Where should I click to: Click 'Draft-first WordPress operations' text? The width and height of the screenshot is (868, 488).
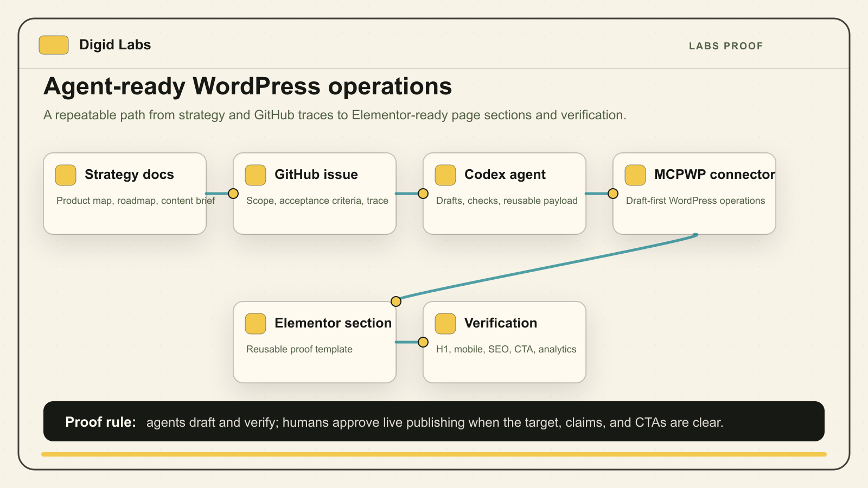(x=695, y=201)
